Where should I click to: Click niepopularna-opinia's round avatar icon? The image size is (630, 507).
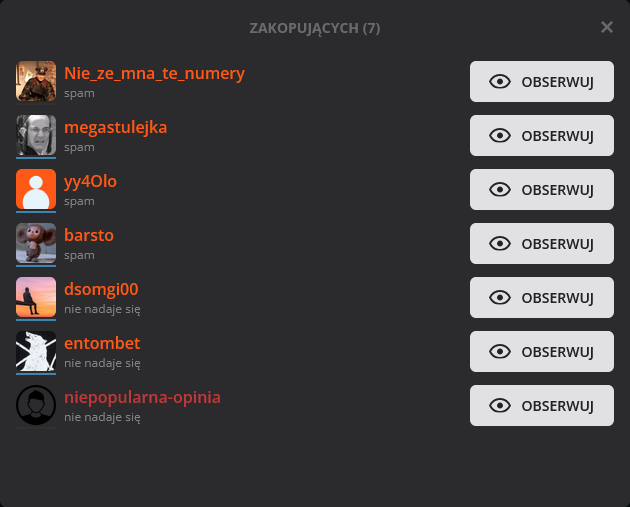(x=36, y=405)
